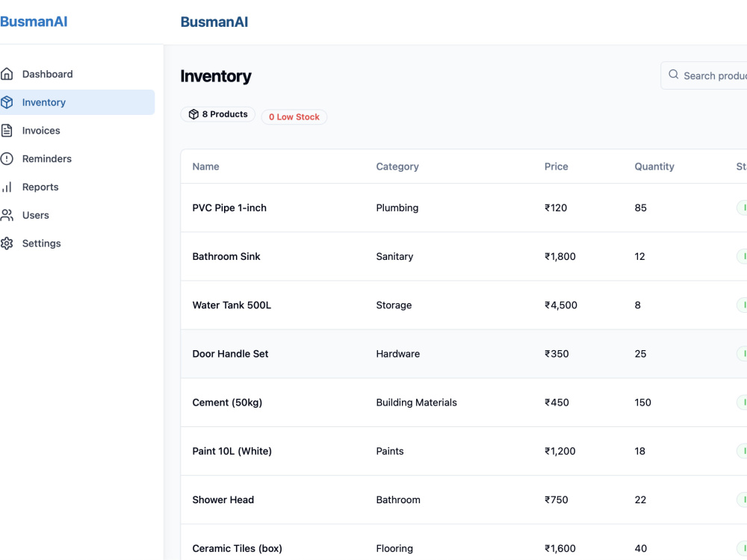This screenshot has height=560, width=747.
Task: Focus the Search products field
Action: tap(704, 75)
